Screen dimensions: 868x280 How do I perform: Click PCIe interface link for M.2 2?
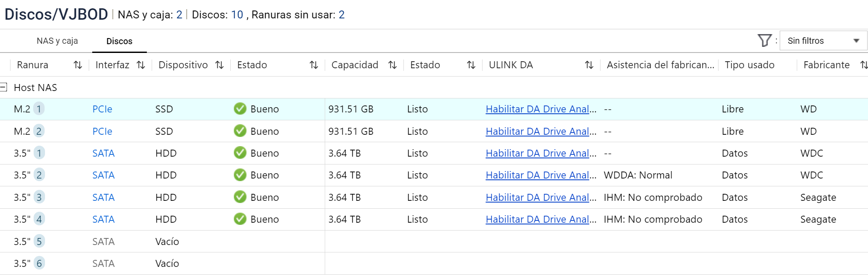click(102, 131)
